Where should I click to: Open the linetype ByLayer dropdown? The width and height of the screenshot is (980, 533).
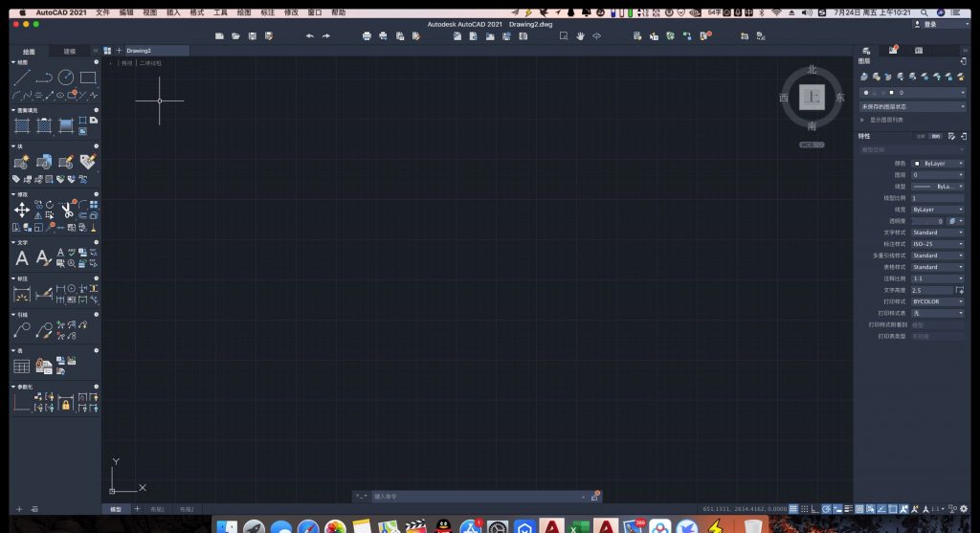pyautogui.click(x=938, y=187)
